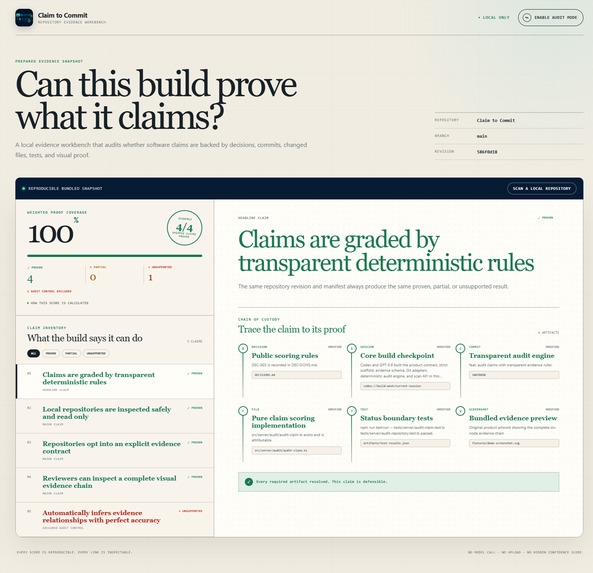Click the Public scoring rules node circle
Screen dimensions: 593x573
point(243,348)
